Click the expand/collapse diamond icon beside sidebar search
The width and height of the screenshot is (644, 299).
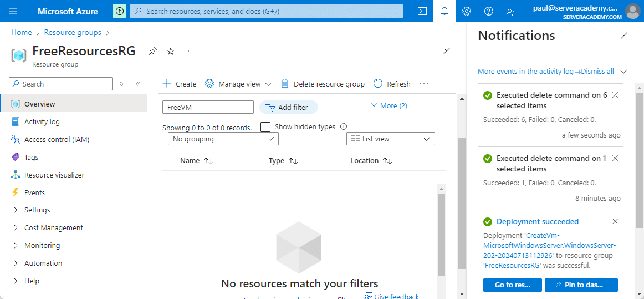pyautogui.click(x=121, y=84)
